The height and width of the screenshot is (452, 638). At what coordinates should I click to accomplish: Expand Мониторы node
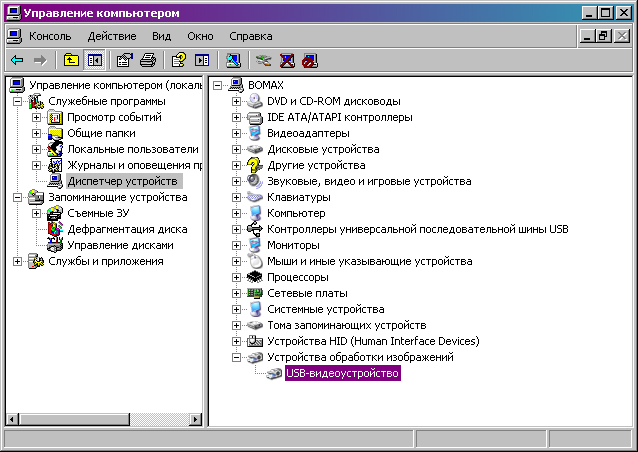point(236,245)
